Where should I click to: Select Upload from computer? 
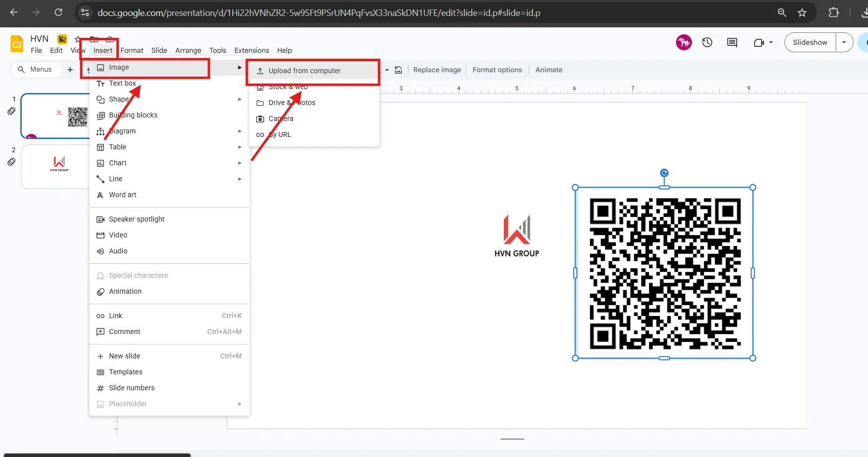point(314,71)
